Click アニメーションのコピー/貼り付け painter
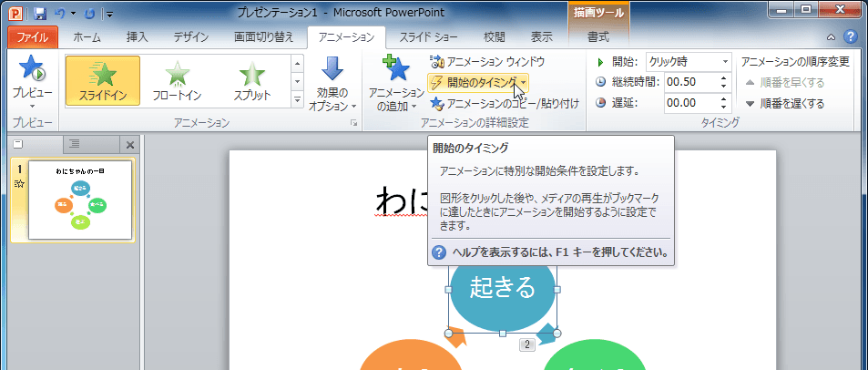 (x=505, y=103)
